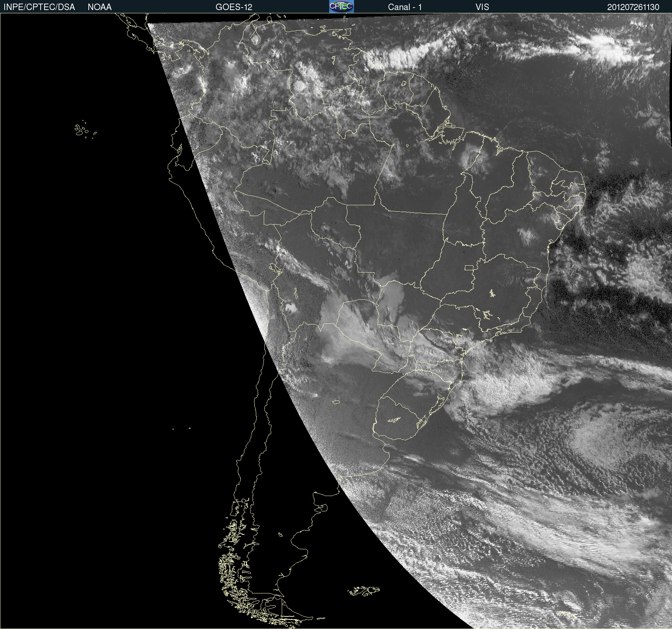Screen dimensions: 672x629
Task: Click the GOES-12 satellite label
Action: (x=234, y=7)
